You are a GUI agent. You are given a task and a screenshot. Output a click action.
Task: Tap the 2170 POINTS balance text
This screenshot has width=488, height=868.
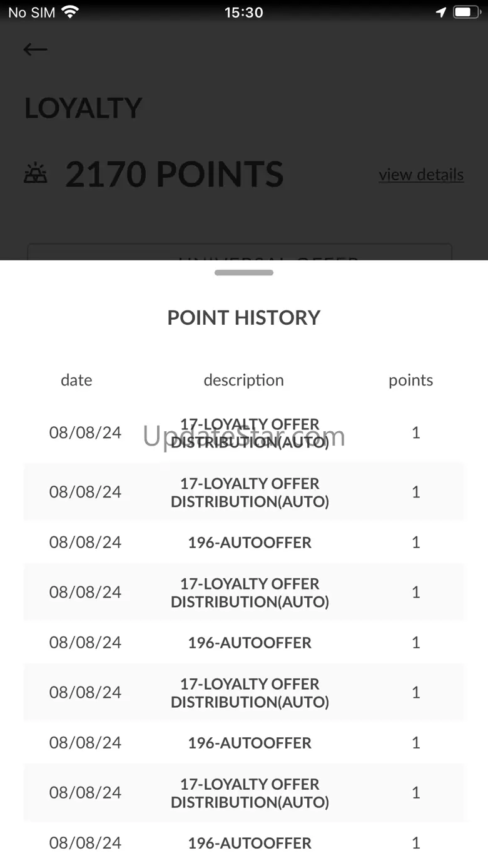click(175, 174)
